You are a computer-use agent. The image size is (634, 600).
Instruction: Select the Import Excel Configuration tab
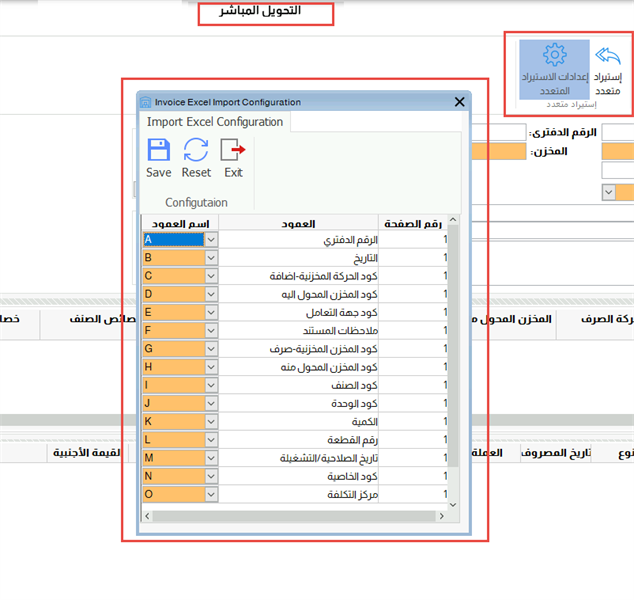[215, 122]
